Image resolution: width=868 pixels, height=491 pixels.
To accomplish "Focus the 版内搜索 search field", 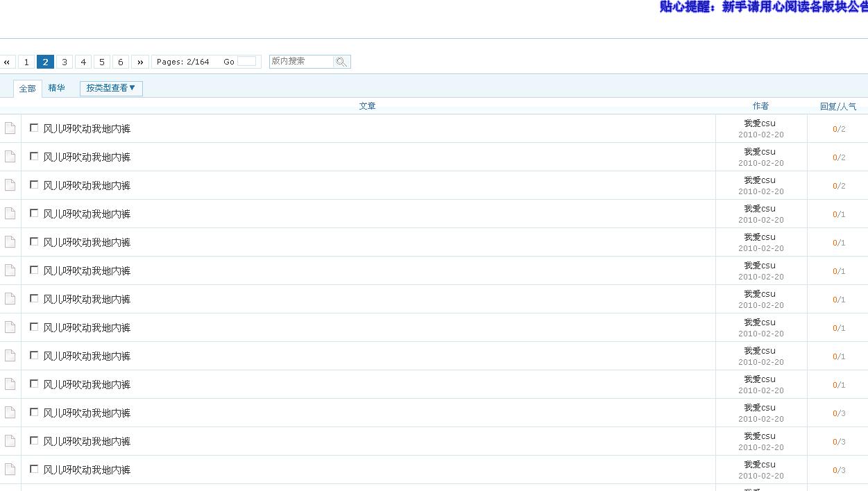I will click(301, 62).
